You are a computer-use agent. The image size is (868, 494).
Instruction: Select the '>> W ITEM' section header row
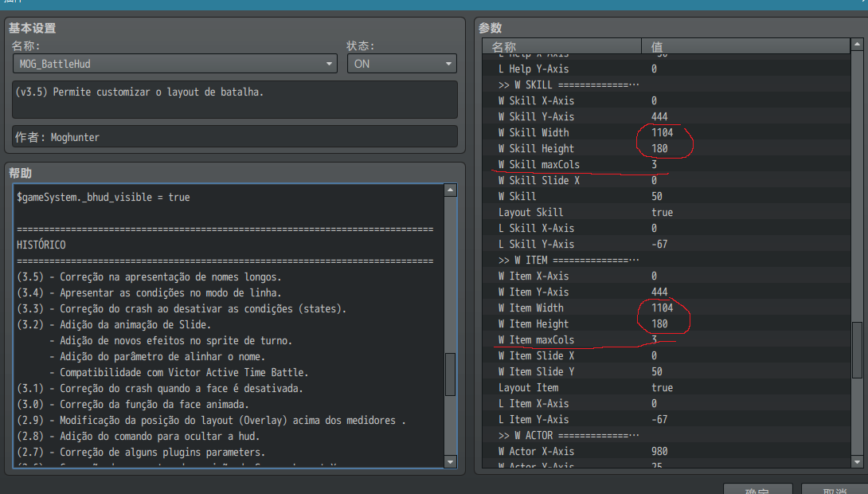tap(667, 261)
